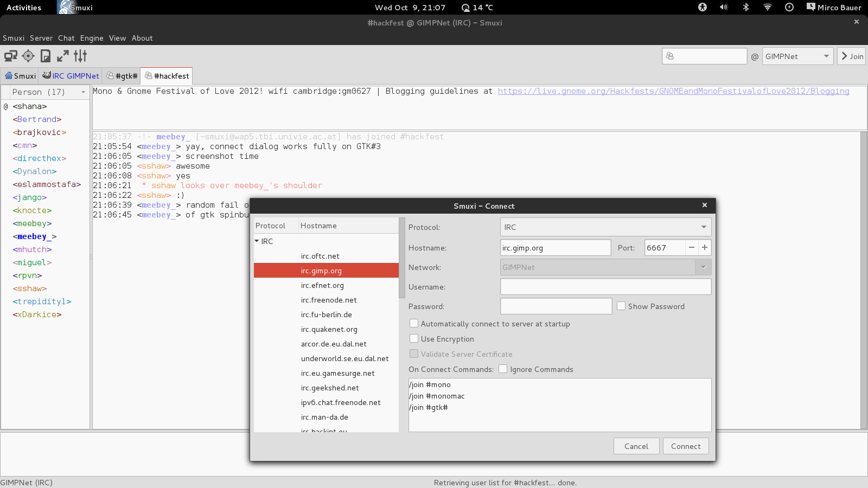This screenshot has width=868, height=488.
Task: Select irc.freenode.net in server list
Action: pos(326,300)
